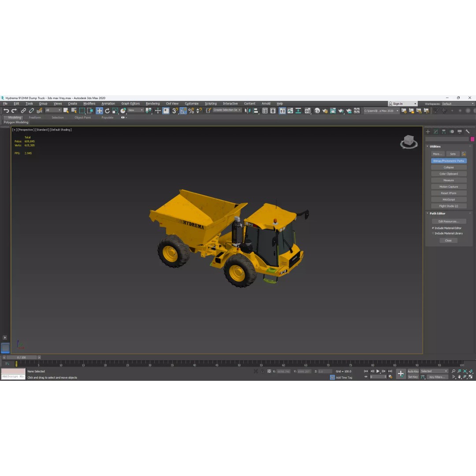Screen dimensions: 476x476
Task: Open the Rendering menu
Action: [x=152, y=104]
